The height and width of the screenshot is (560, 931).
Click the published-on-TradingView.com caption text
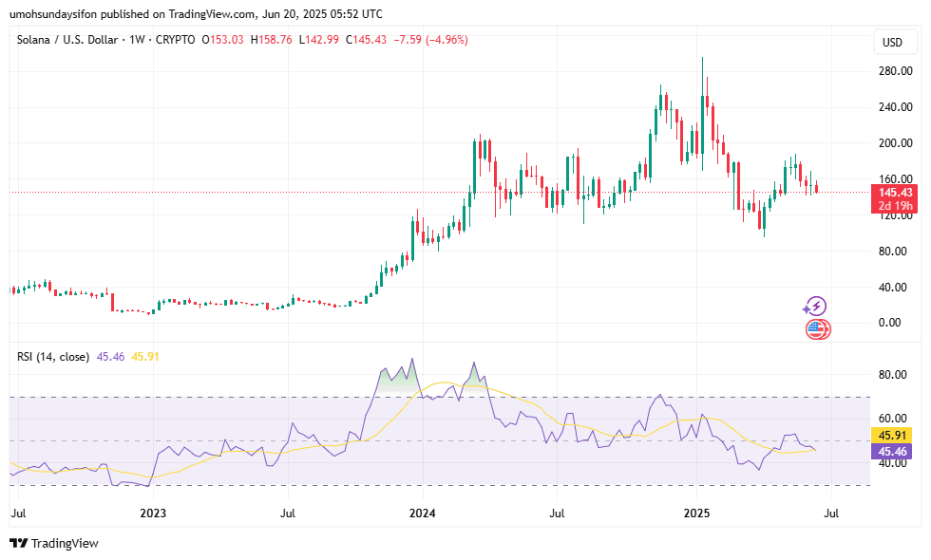196,13
